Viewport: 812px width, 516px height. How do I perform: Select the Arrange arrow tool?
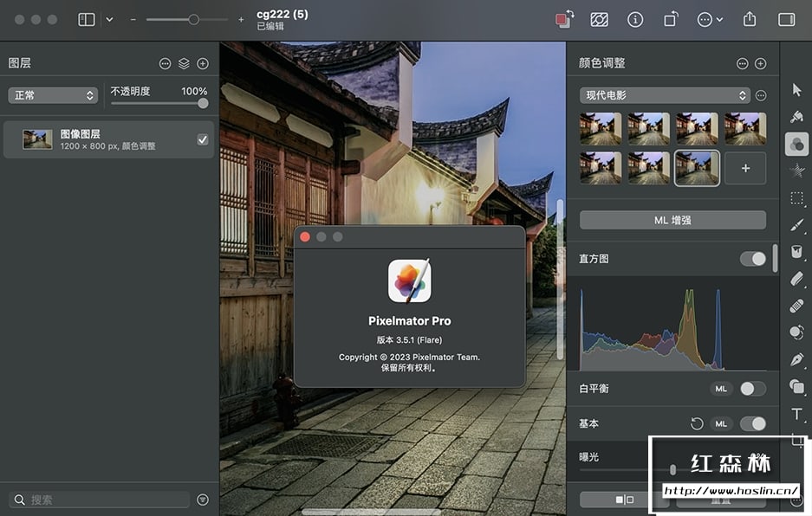(796, 90)
